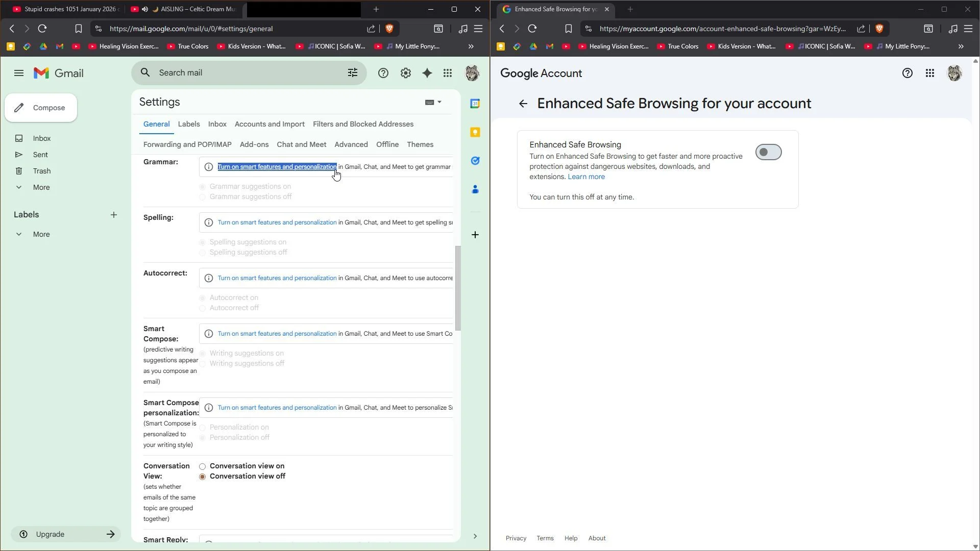Open Google Tasks side panel icon
The height and width of the screenshot is (551, 980).
pos(475,161)
